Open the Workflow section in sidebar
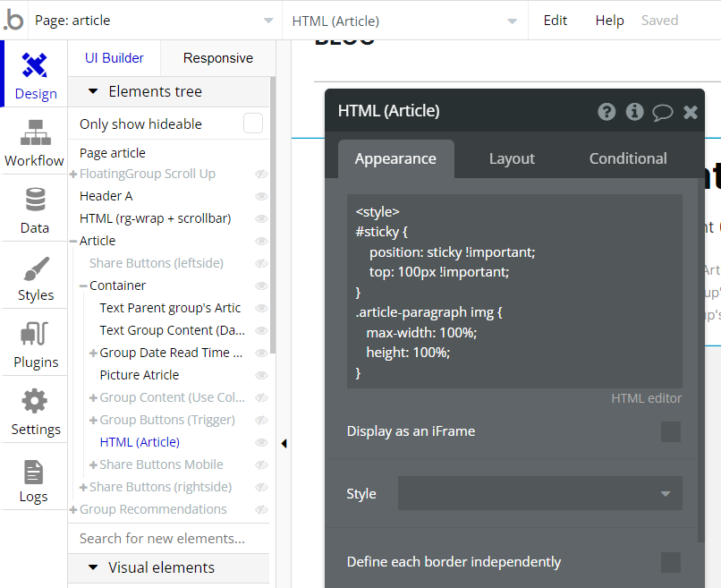This screenshot has width=721, height=588. (35, 142)
